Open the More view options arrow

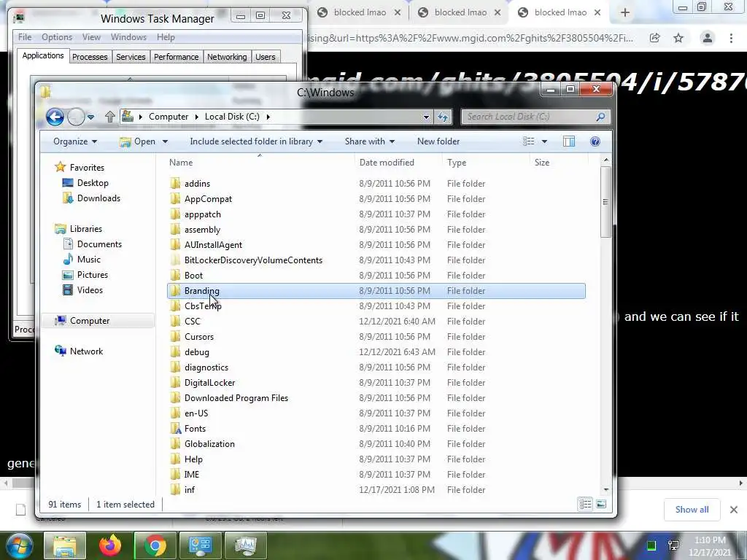544,141
